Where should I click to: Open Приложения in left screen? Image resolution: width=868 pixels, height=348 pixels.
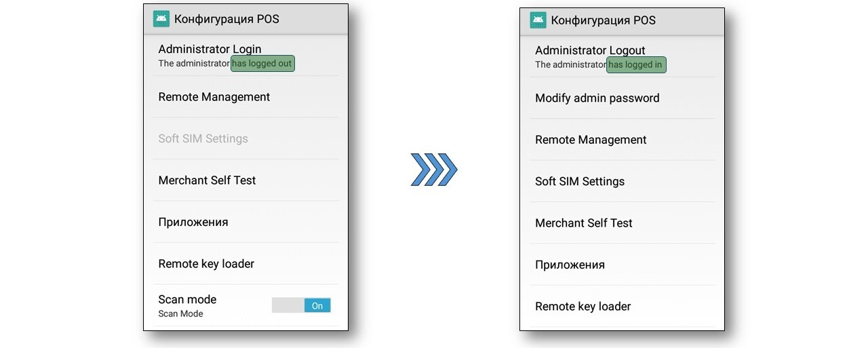245,222
